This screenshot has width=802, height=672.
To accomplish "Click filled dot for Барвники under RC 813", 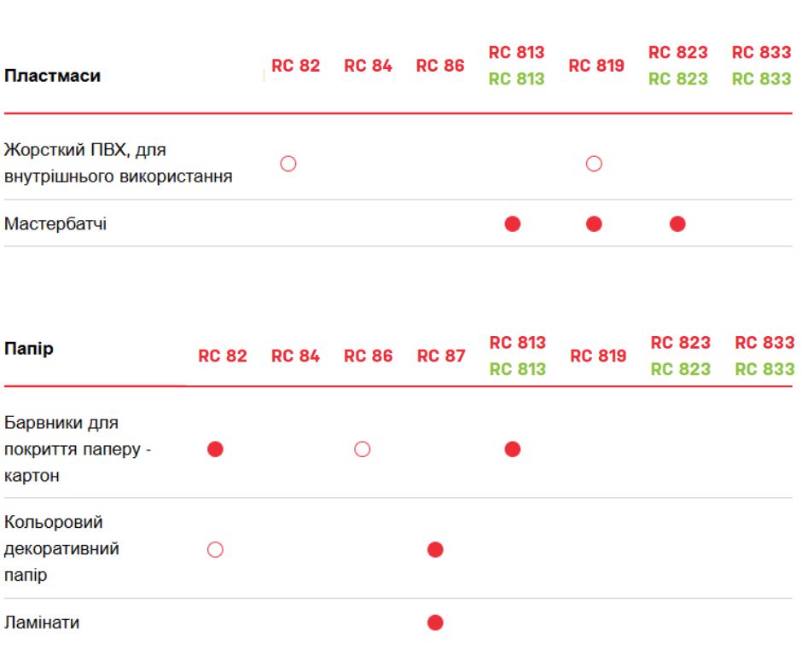I will pos(513,449).
